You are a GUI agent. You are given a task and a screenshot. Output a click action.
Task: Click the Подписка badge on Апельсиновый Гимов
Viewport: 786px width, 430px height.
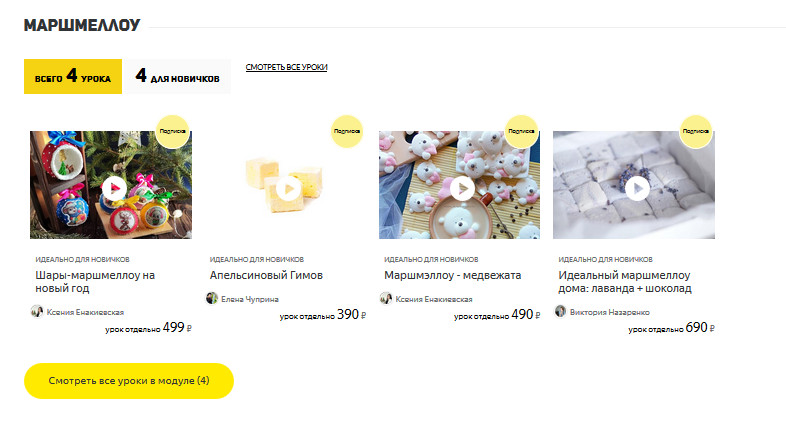347,131
